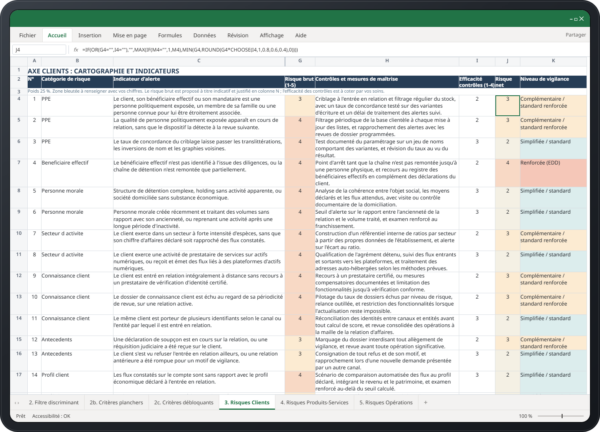Click Personne morale cell in row 8
The image size is (600, 432).
tap(77, 197)
